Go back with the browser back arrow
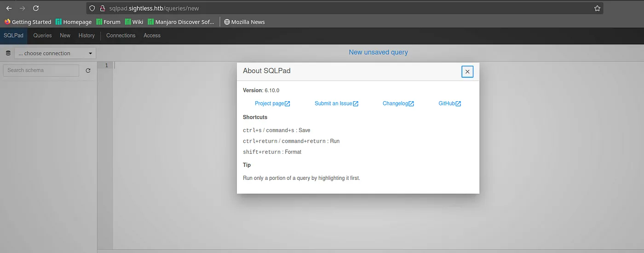Image resolution: width=644 pixels, height=253 pixels. (9, 8)
